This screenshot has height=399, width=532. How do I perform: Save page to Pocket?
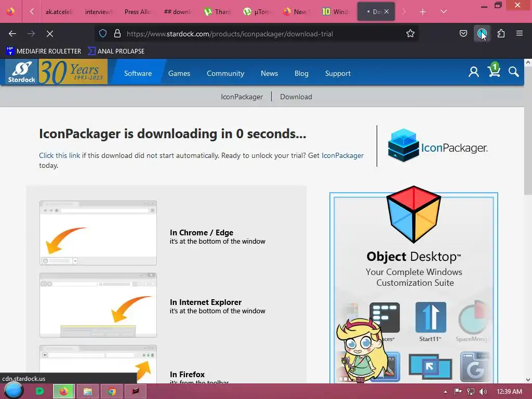tap(463, 33)
